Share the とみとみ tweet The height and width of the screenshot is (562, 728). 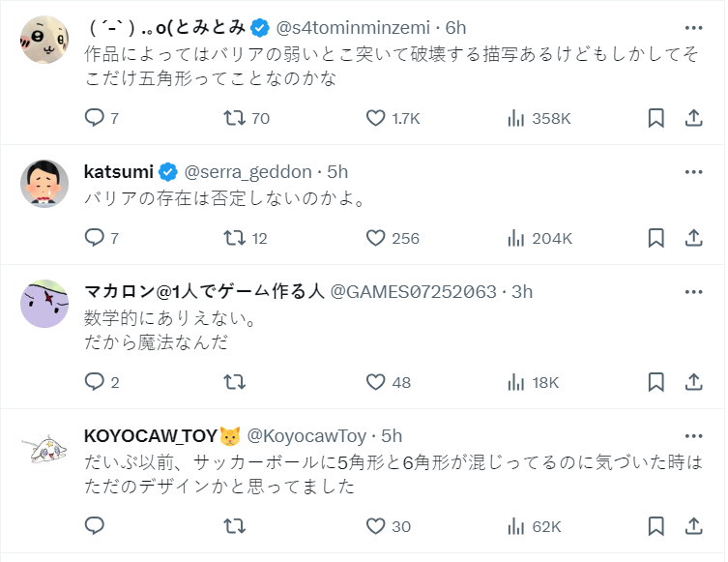(693, 118)
